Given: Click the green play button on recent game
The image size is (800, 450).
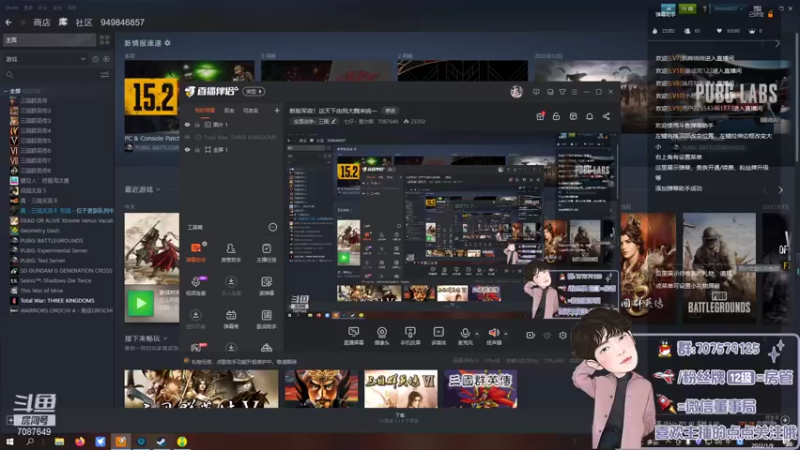Looking at the screenshot, I should tap(140, 304).
